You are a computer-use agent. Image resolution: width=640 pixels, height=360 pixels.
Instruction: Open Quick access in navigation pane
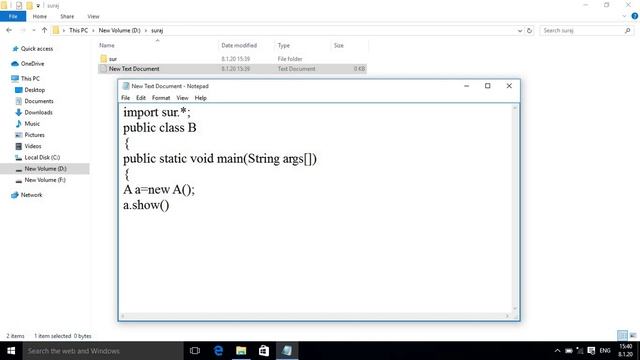coord(37,49)
